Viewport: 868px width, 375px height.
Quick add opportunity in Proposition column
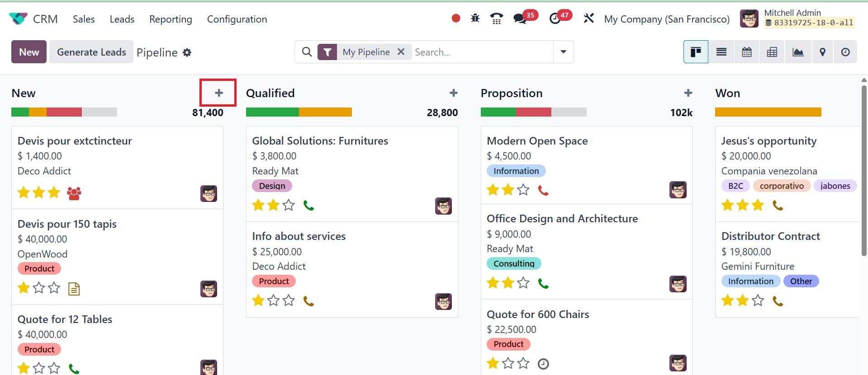pos(688,93)
